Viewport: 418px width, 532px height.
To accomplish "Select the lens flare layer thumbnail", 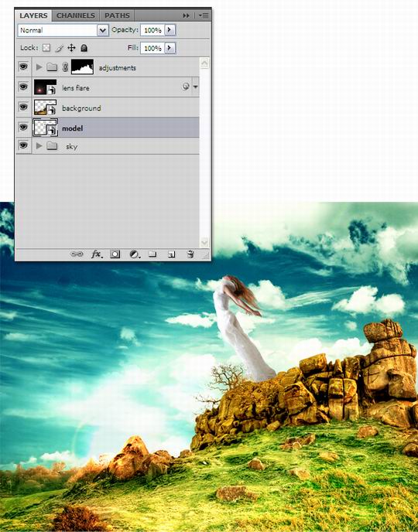I will pyautogui.click(x=45, y=87).
